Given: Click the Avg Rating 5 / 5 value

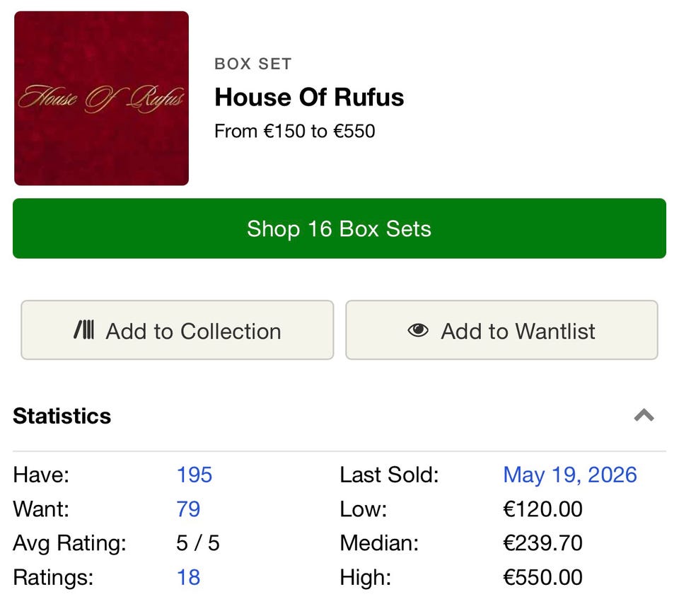Looking at the screenshot, I should (198, 543).
